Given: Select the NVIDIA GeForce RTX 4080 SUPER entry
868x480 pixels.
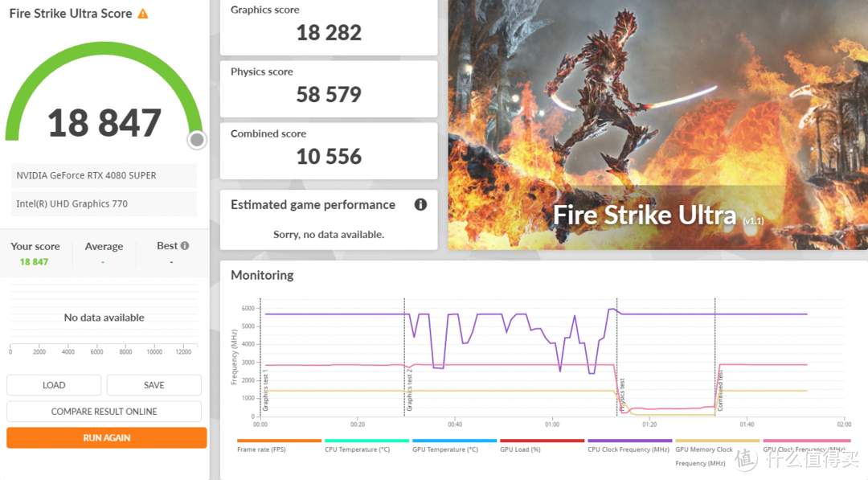Looking at the screenshot, I should pyautogui.click(x=104, y=175).
